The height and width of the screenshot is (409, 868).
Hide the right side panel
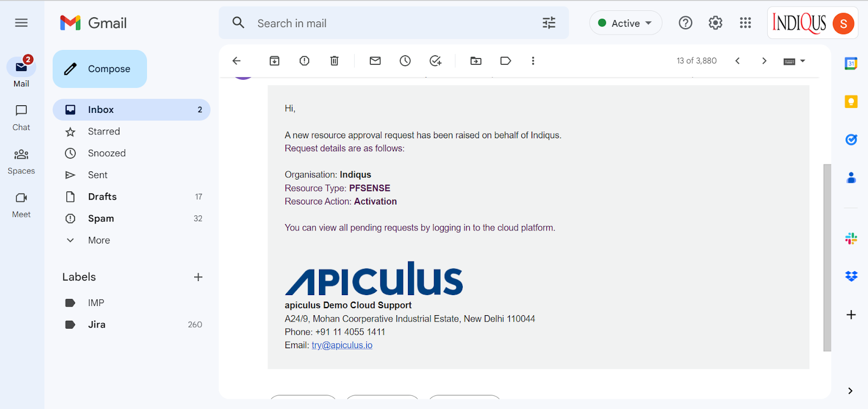pos(850,391)
